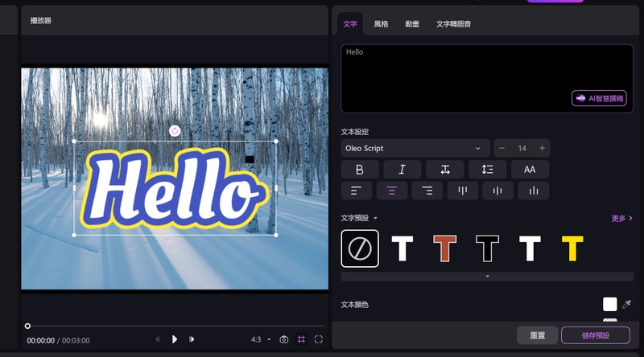Viewport: 644px width, 357px height.
Task: Step back to previous frame
Action: coord(158,339)
